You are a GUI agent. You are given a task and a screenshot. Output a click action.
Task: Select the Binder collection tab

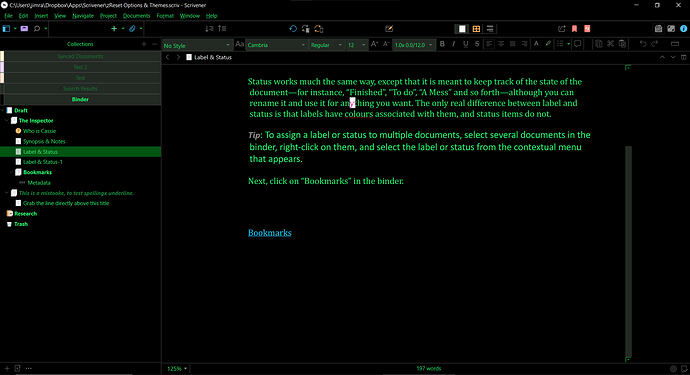(x=80, y=99)
